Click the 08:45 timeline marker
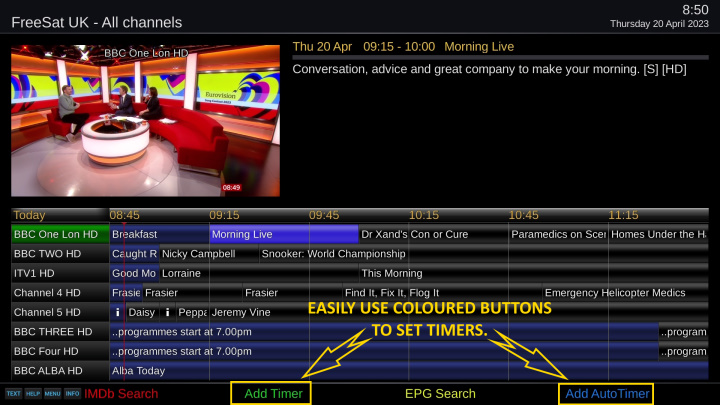 click(124, 215)
